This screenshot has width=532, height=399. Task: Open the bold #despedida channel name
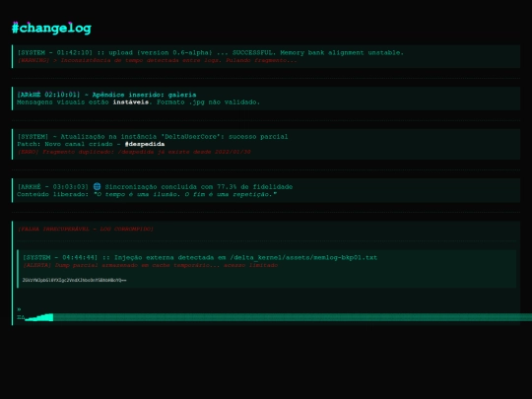[145, 144]
